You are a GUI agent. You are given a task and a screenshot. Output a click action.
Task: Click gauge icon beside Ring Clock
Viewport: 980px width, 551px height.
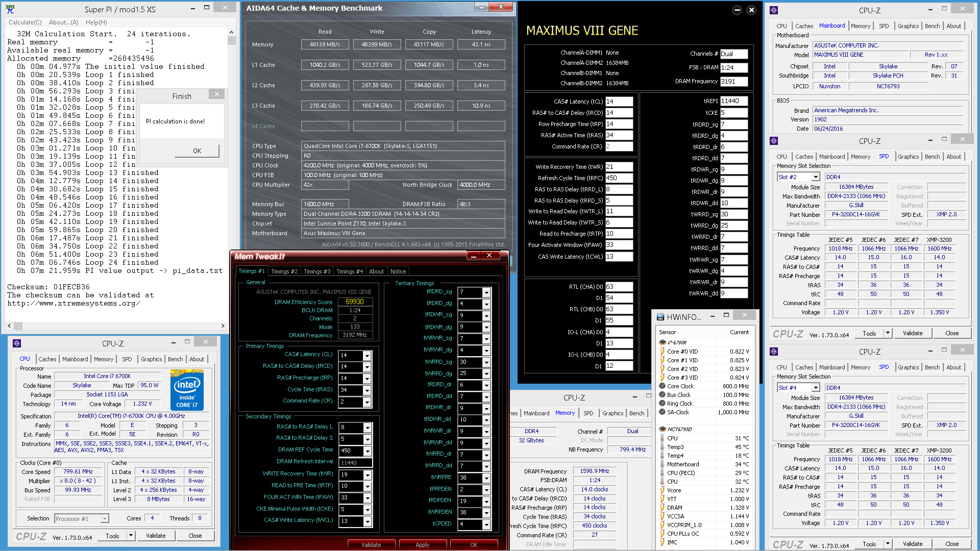click(x=663, y=404)
